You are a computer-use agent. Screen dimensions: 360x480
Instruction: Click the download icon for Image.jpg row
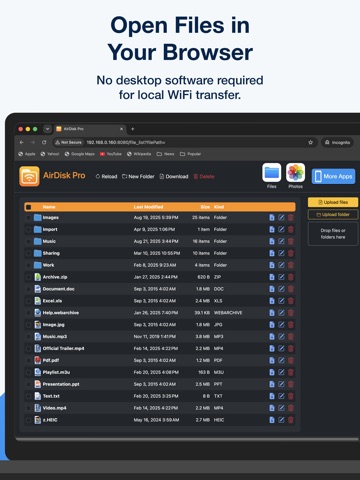coord(272,325)
